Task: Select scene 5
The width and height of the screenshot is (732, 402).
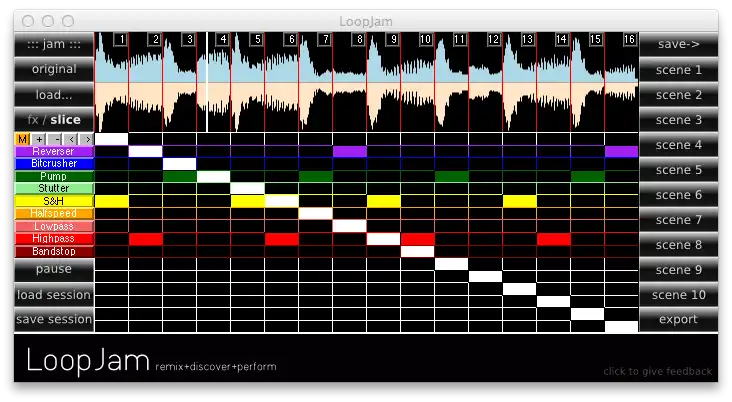Action: pos(678,170)
